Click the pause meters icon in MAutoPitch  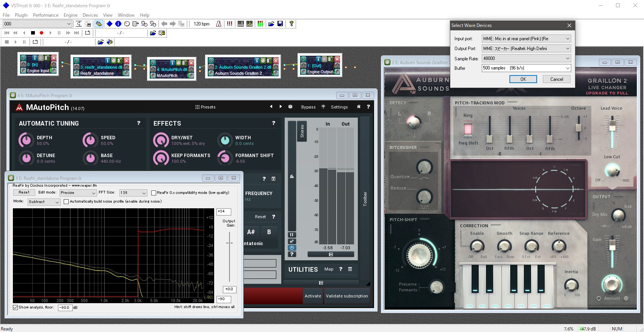coord(292,235)
